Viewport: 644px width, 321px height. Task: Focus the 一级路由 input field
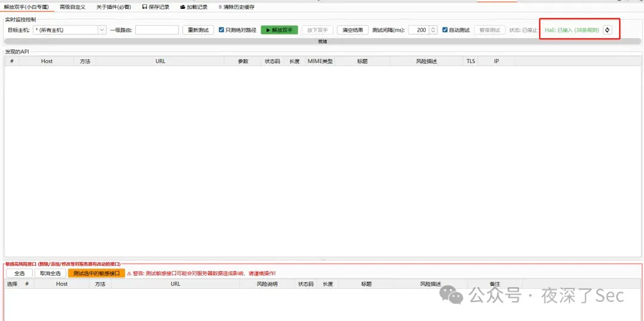(157, 30)
